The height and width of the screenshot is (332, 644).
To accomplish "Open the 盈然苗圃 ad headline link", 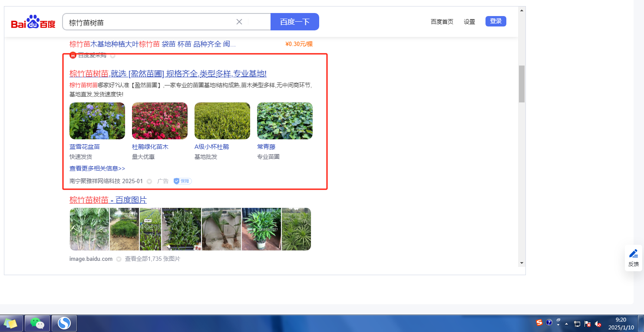I will tap(168, 73).
